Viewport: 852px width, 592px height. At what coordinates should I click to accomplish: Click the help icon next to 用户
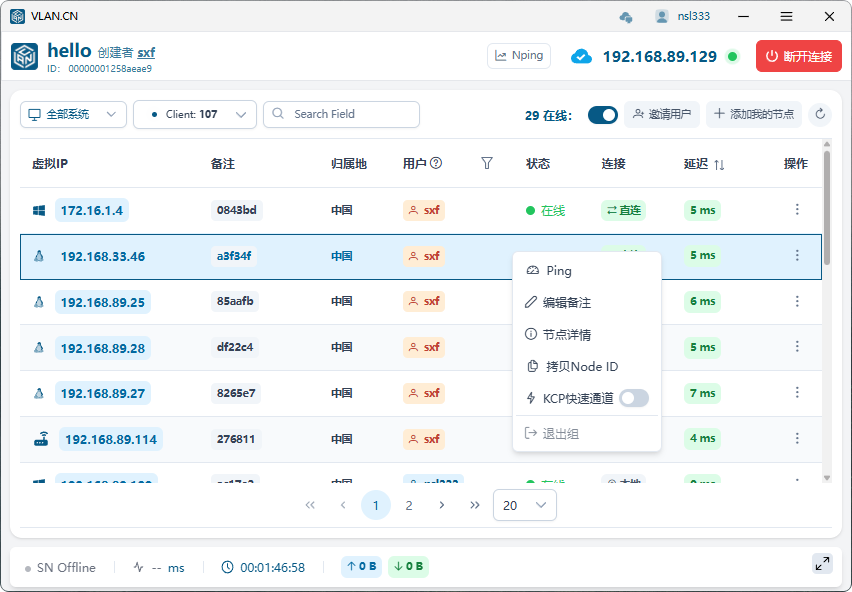coord(436,163)
